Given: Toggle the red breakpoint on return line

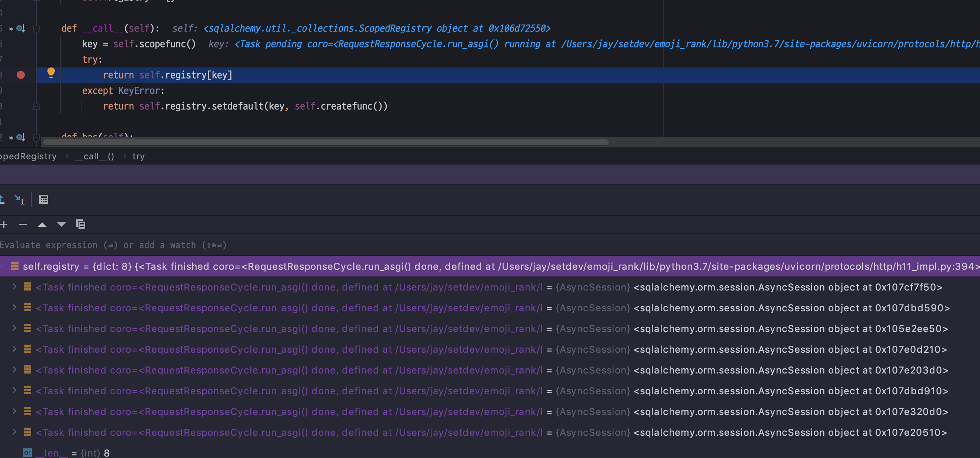Looking at the screenshot, I should 21,75.
